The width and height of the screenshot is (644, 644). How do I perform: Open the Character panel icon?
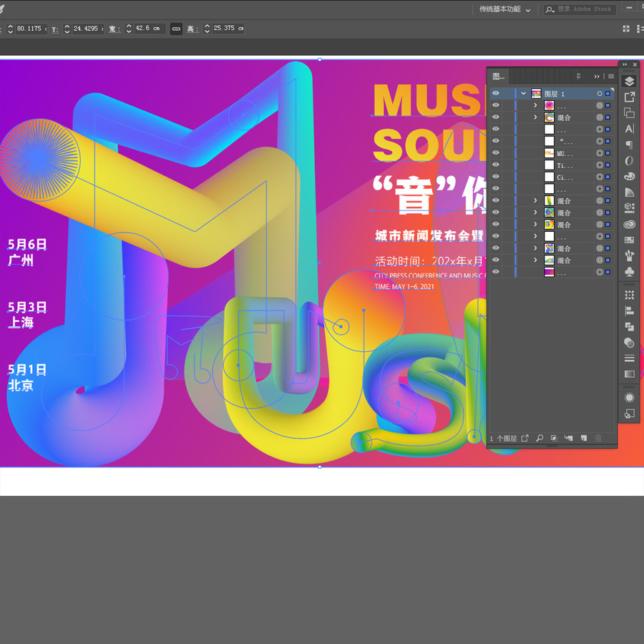(x=629, y=129)
